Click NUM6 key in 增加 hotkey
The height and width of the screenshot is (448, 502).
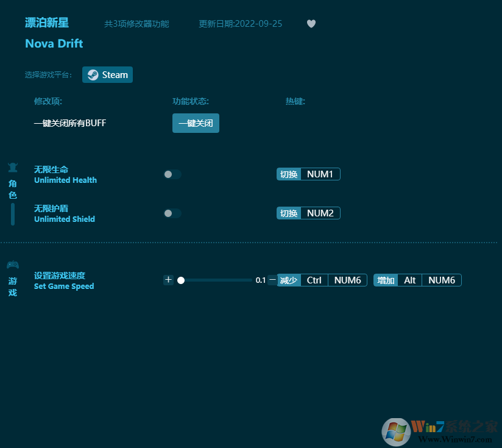point(442,280)
